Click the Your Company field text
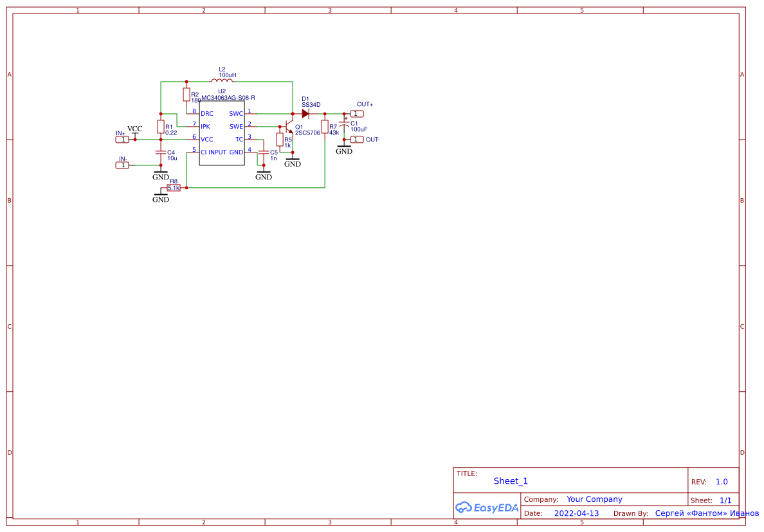Screen dimensions: 764x532 (594, 499)
